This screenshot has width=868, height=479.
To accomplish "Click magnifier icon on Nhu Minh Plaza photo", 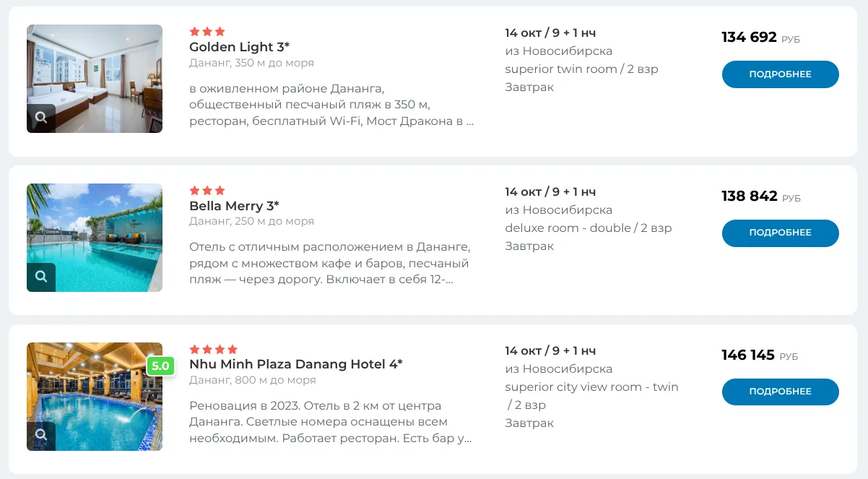I will pos(41,436).
